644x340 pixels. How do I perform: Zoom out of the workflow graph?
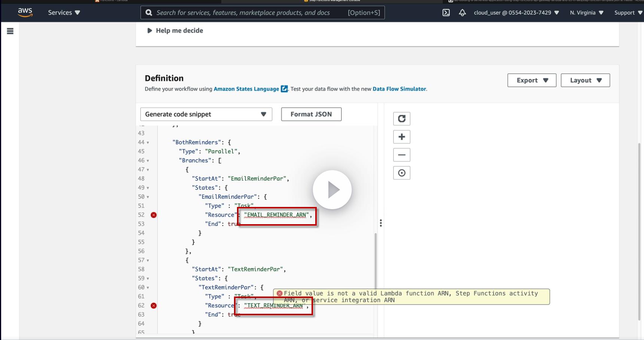401,155
